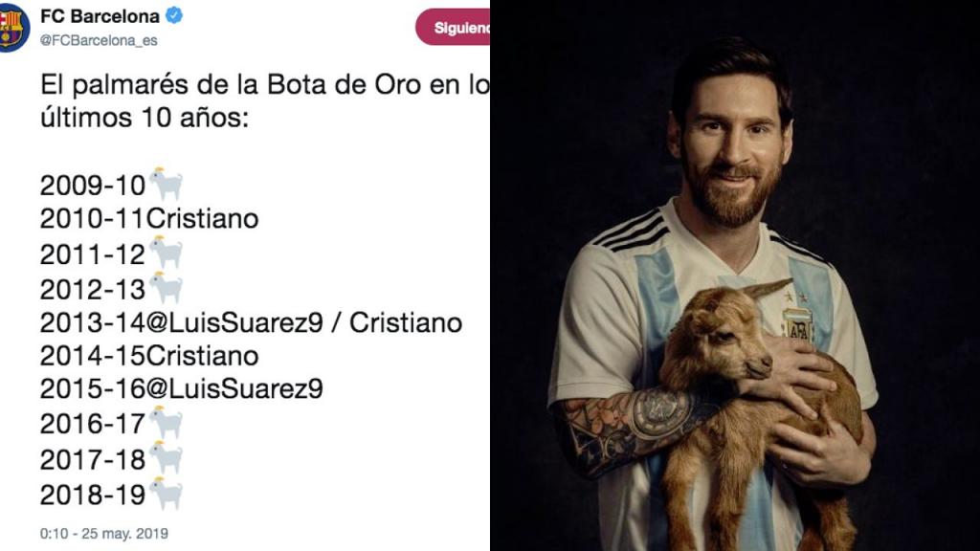Viewport: 980px width, 551px height.
Task: Open the FC Barcelona account name
Action: coord(100,16)
